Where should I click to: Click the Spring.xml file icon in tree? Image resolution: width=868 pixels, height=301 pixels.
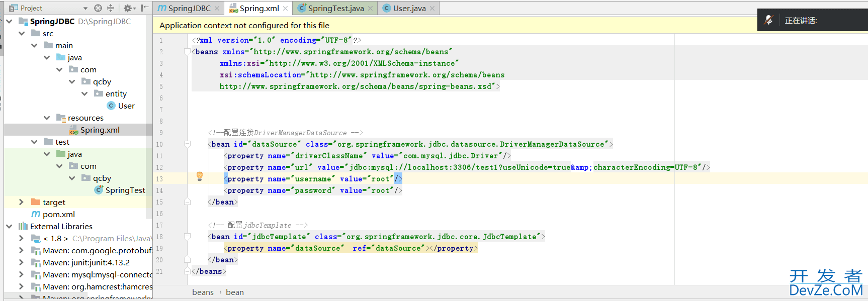[x=74, y=130]
